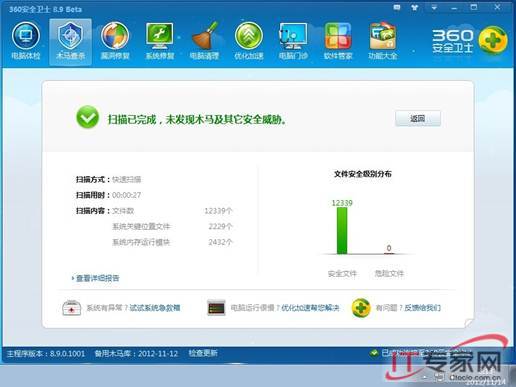Screen dimensions: 516x387
Task: Open the 系统修复 system repair icon
Action: [x=160, y=41]
